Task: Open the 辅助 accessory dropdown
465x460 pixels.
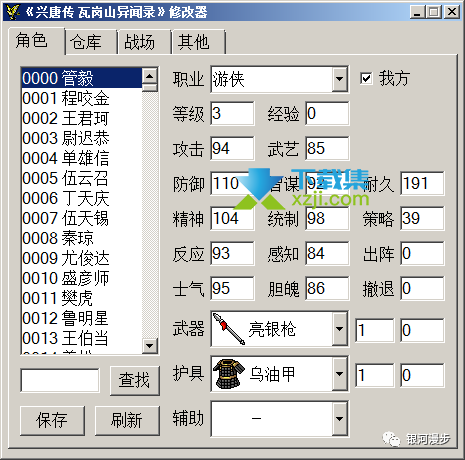Action: coord(340,419)
